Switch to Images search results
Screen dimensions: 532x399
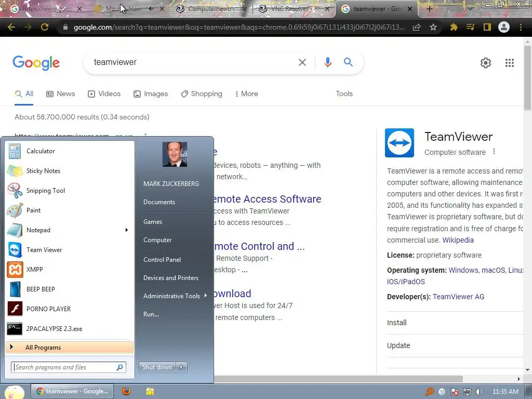151,94
